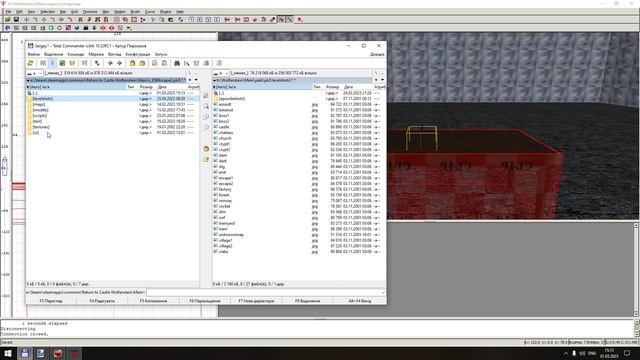Image resolution: width=640 pixels, height=360 pixels.
Task: Open the Selection menu in Radiant
Action: (x=47, y=11)
